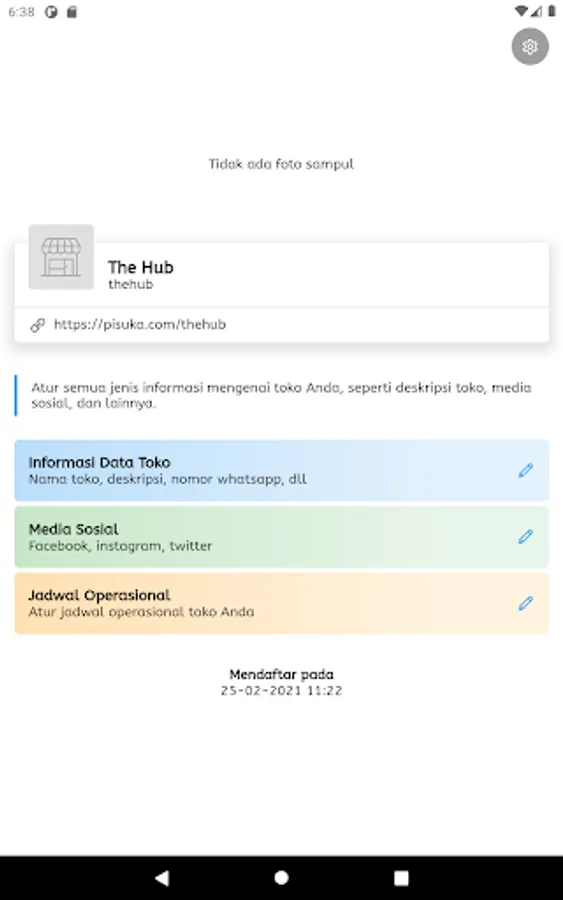Edit Informasi Data Toko pencil icon

(526, 470)
